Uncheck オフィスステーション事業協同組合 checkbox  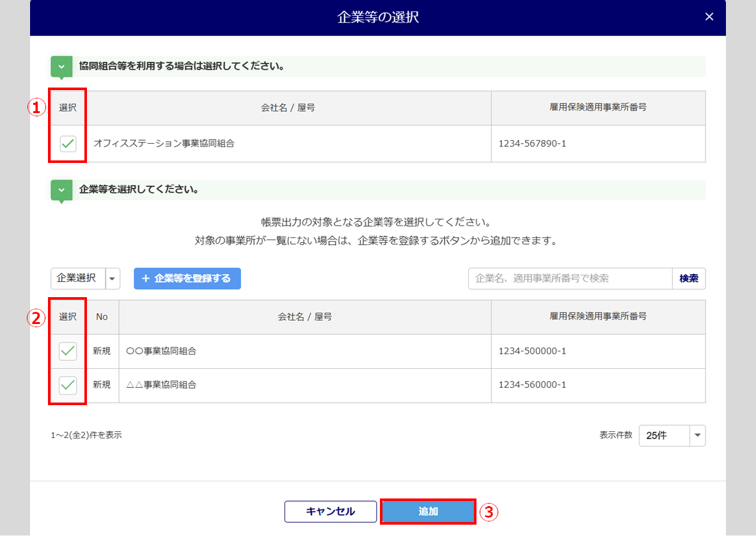pyautogui.click(x=68, y=144)
